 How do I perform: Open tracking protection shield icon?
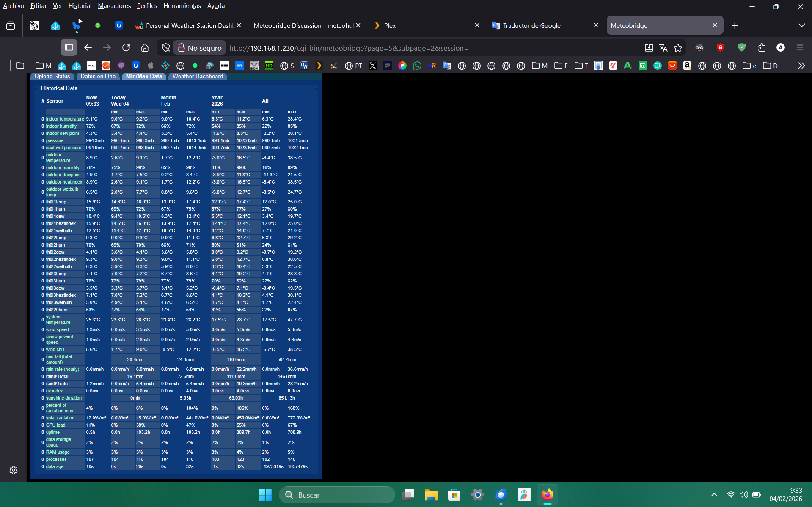(166, 48)
